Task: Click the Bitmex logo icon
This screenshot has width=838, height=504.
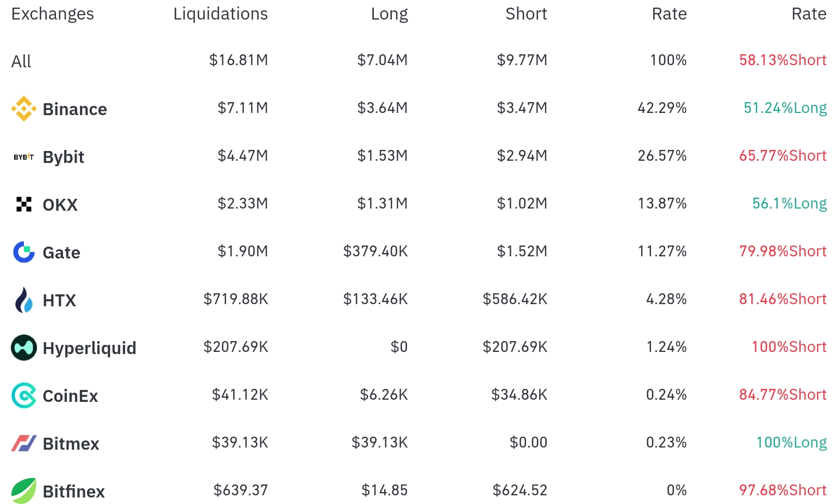Action: 23,443
